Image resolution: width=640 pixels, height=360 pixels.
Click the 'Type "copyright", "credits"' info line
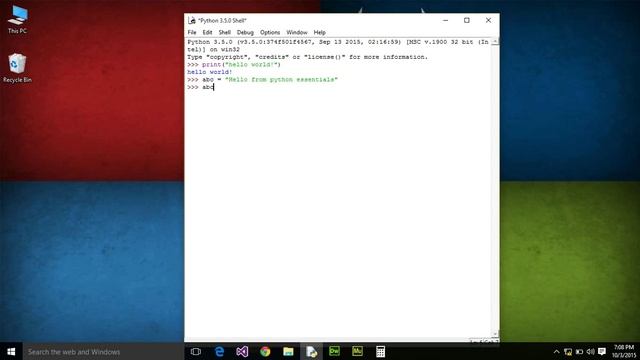coord(307,57)
